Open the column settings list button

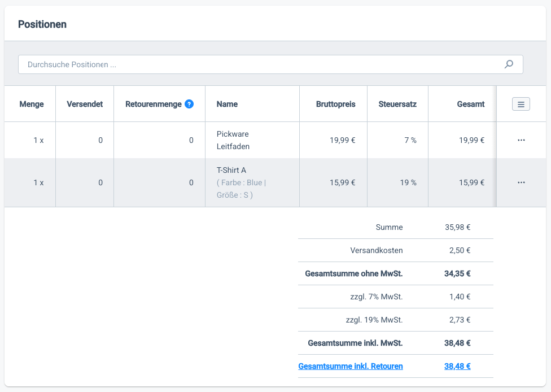[521, 104]
